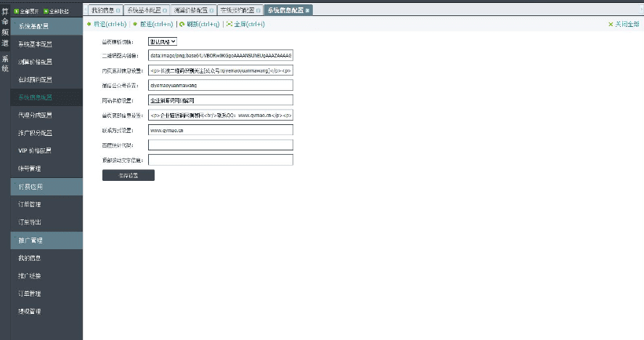
Task: Click 全部展开 to expand all sidebar menus
Action: click(25, 11)
